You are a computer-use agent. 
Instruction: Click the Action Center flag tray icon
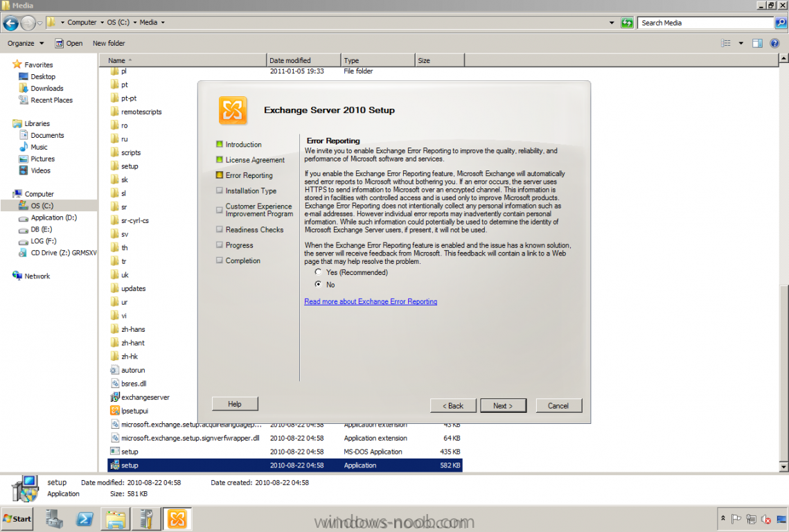pos(736,519)
